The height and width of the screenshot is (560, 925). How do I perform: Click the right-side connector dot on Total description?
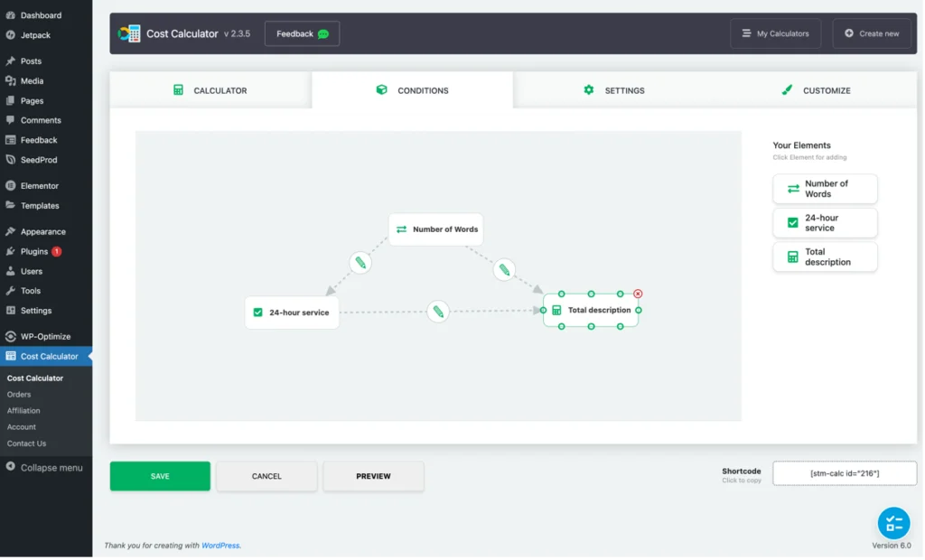tap(639, 311)
